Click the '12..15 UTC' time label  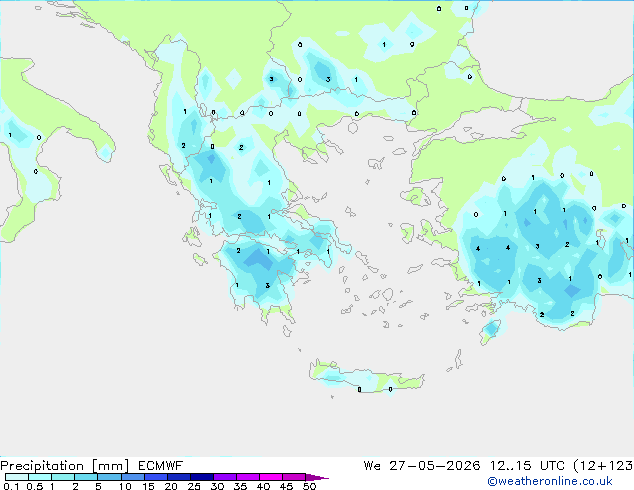(527, 466)
